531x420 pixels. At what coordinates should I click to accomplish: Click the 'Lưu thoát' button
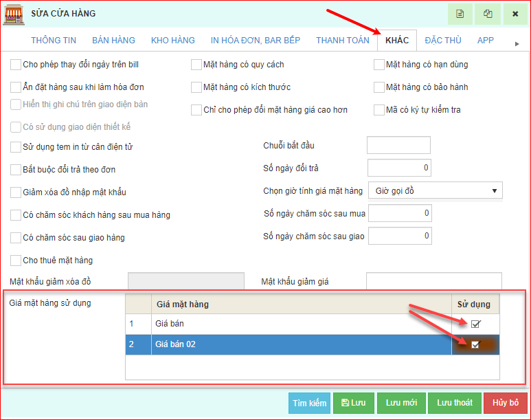(453, 403)
